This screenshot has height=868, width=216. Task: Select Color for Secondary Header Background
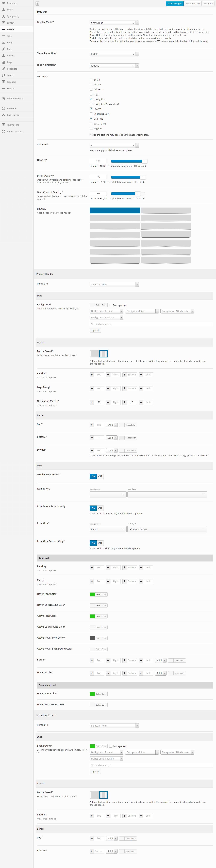(98, 746)
